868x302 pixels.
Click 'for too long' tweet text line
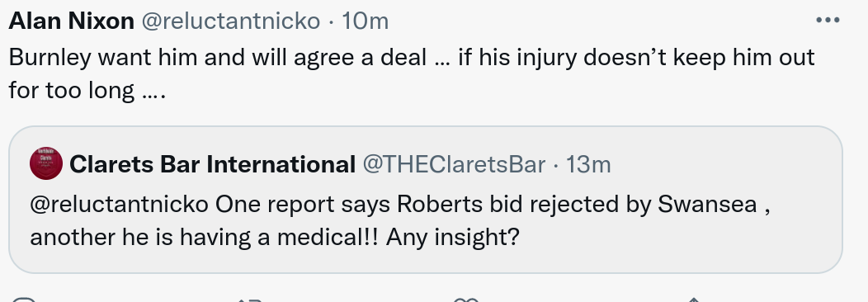click(87, 90)
